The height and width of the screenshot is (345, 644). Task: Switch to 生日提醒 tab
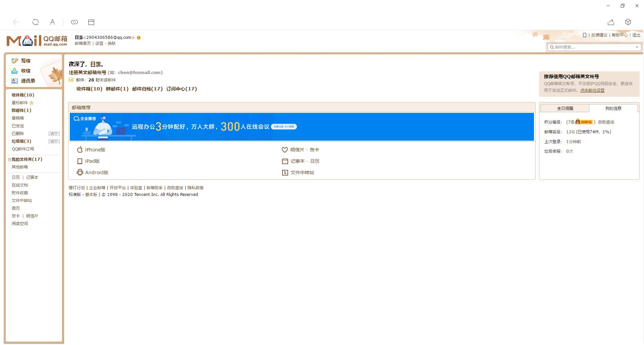pos(565,109)
